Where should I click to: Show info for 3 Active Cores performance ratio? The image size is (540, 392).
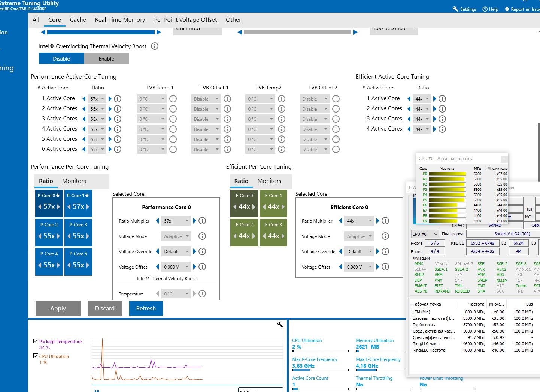118,119
